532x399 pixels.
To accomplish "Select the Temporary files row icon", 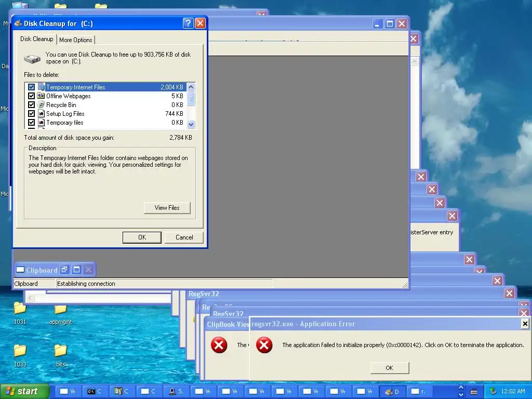I will pos(41,122).
